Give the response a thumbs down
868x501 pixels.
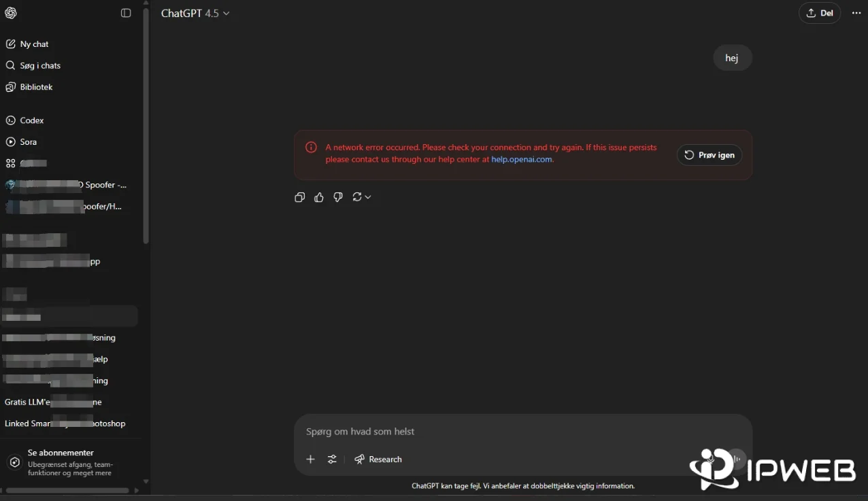tap(338, 197)
